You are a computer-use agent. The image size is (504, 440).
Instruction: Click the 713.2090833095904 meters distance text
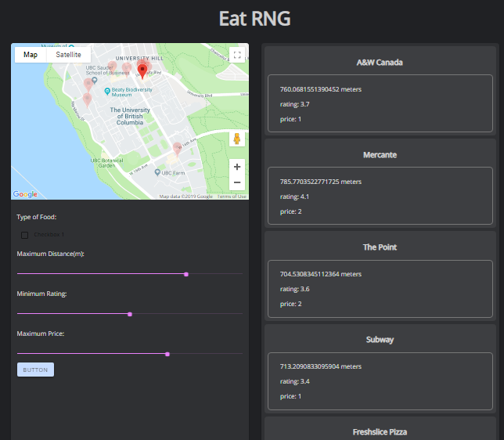320,366
